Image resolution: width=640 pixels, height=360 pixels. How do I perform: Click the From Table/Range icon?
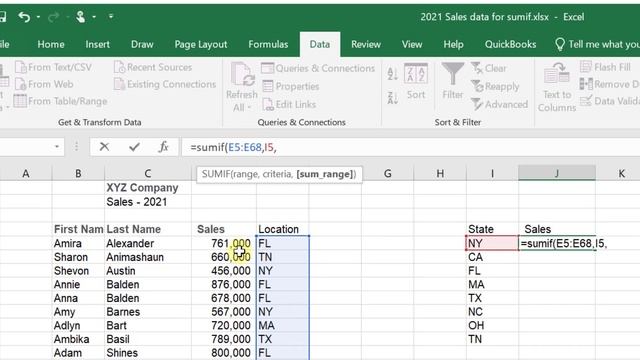pyautogui.click(x=20, y=101)
